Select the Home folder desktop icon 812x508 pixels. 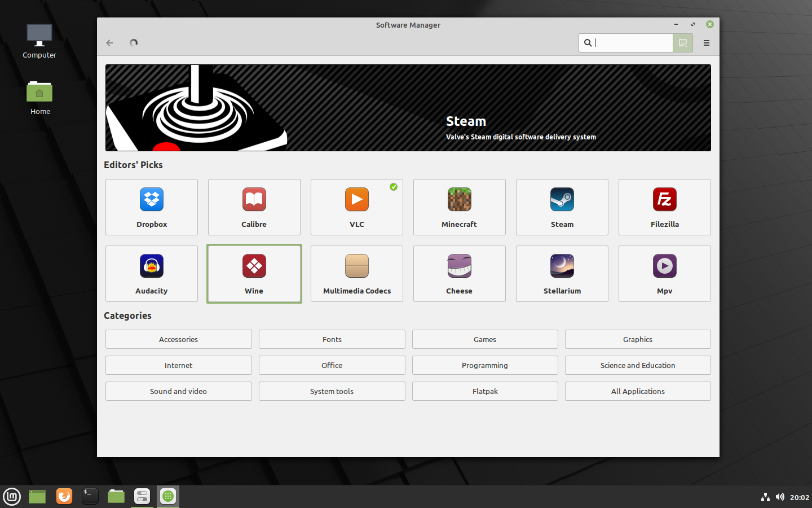(39, 97)
